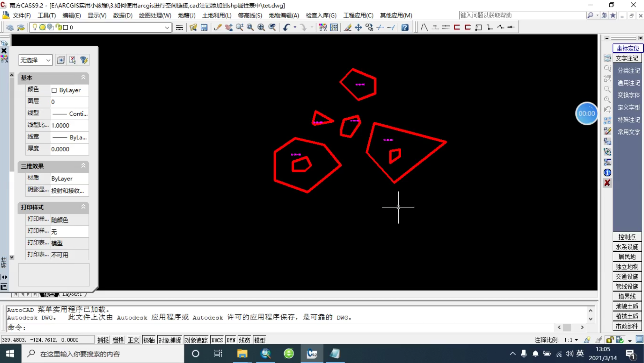
Task: Click the help search input box
Action: point(522,15)
